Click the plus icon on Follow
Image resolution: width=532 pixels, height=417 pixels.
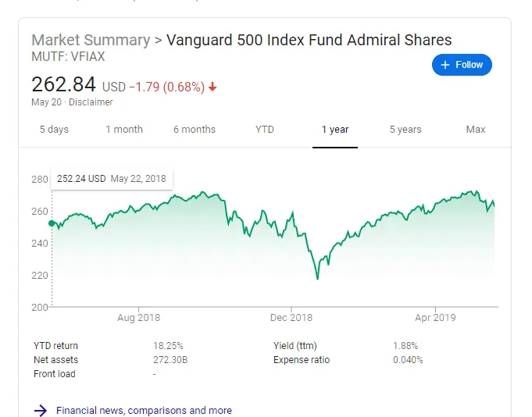click(x=446, y=65)
